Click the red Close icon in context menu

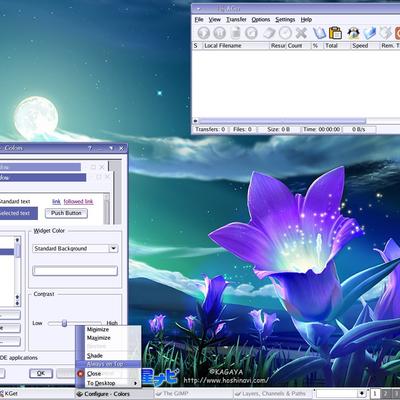tap(80, 374)
